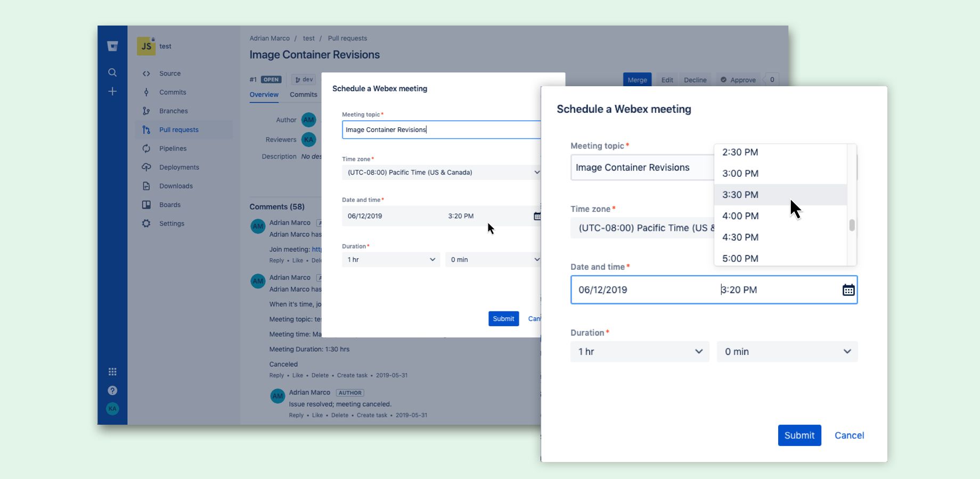Click the Decline button
980x479 pixels.
[695, 80]
